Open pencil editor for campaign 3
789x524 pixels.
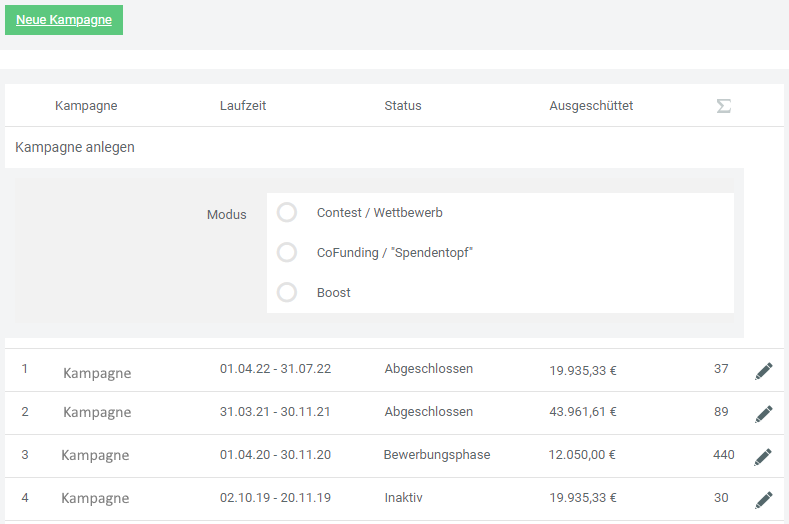[x=764, y=457]
